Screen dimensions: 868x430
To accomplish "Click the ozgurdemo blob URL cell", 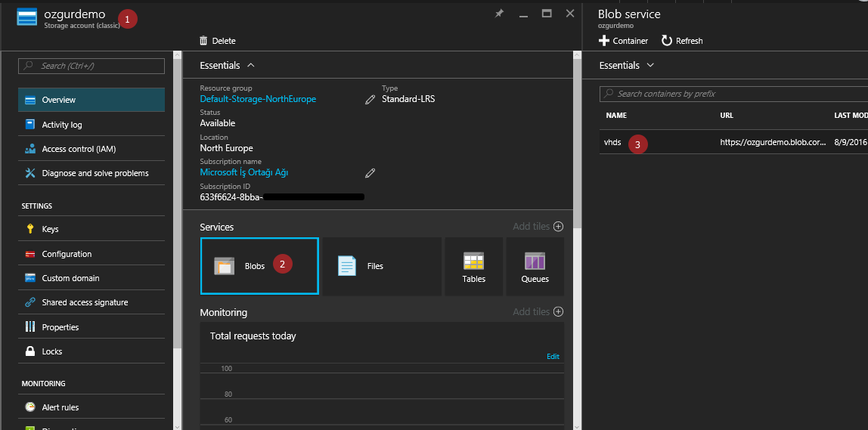I will 772,142.
